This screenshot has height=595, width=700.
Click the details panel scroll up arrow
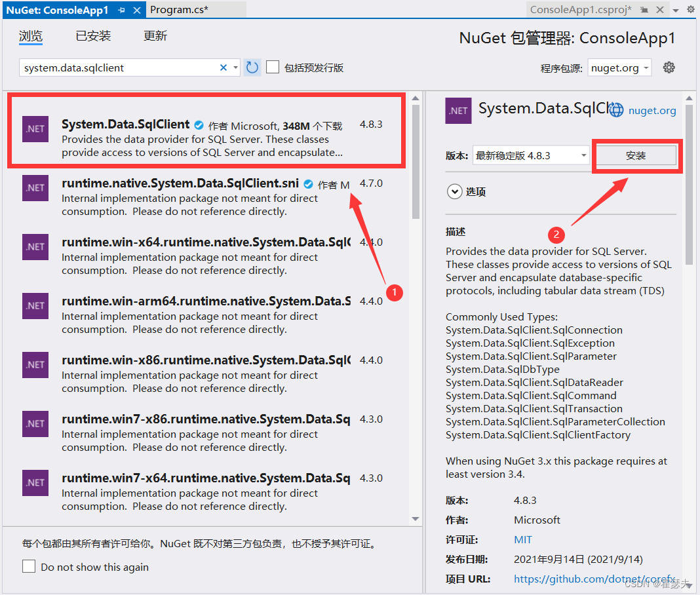[x=690, y=98]
